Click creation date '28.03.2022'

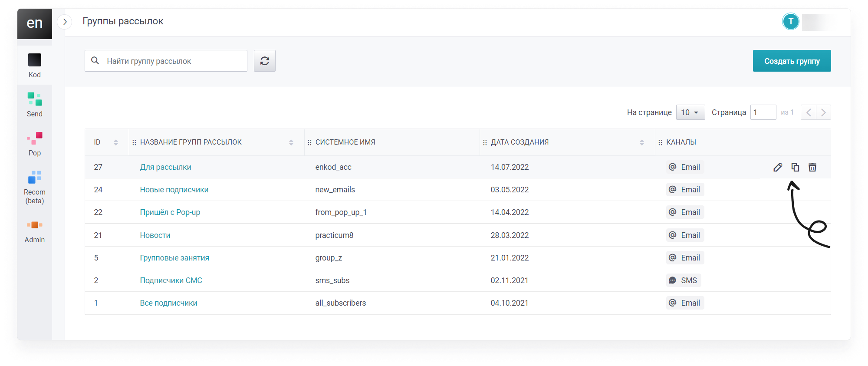pyautogui.click(x=510, y=235)
